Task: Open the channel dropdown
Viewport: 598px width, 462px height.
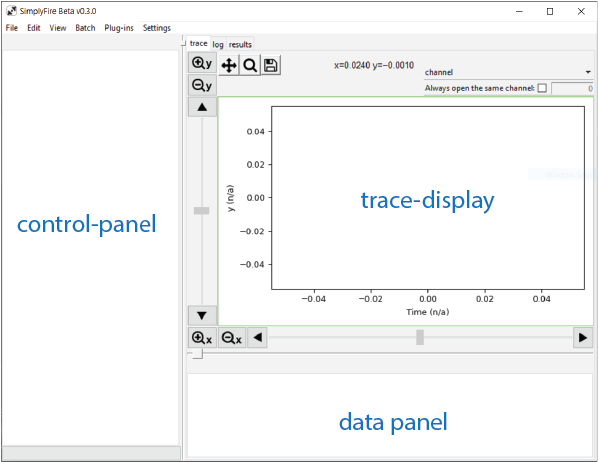Action: coord(508,72)
